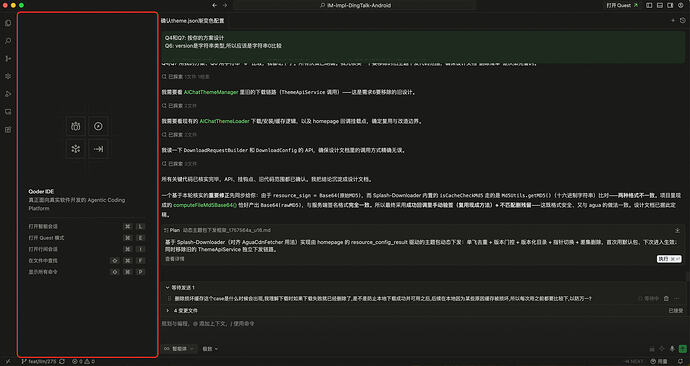Viewport: 690px width, 366px height.
Task: Open chat history clock icon
Action: [683, 20]
